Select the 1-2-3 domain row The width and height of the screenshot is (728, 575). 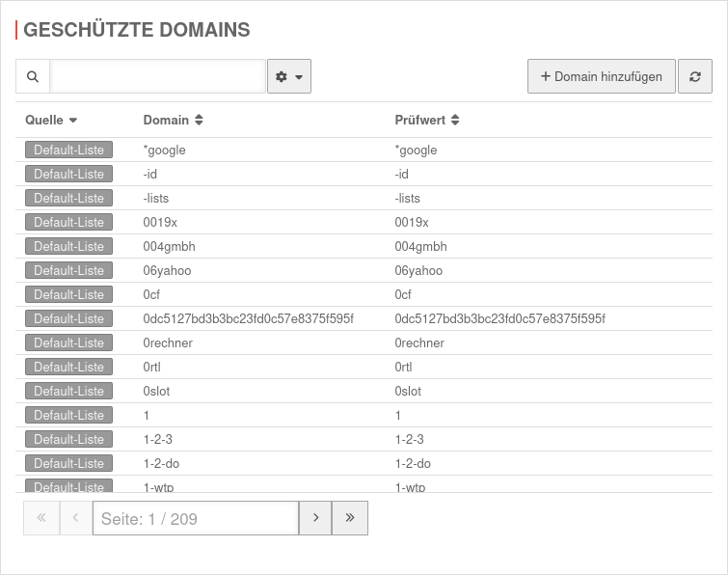pos(161,439)
